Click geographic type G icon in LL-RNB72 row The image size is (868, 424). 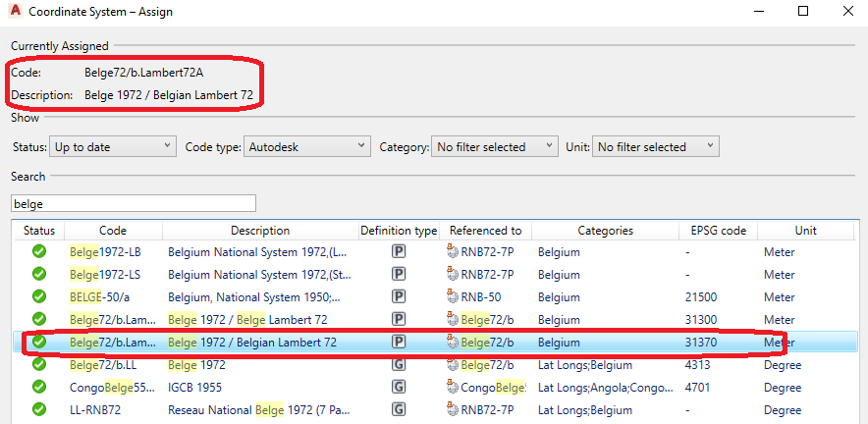(399, 409)
